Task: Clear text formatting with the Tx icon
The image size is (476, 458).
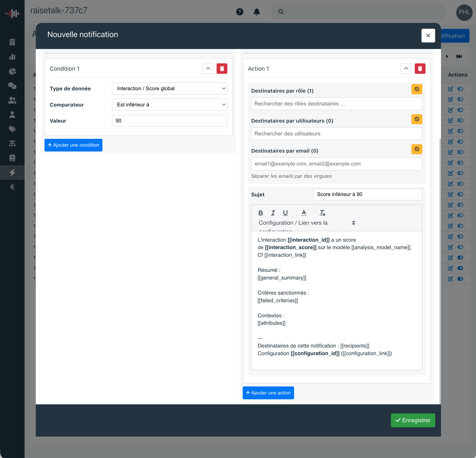Action: click(322, 213)
